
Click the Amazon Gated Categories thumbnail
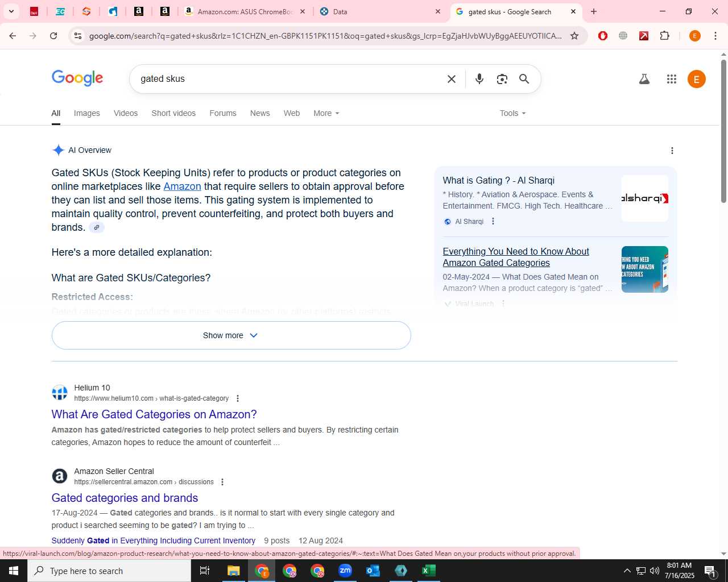pyautogui.click(x=644, y=269)
